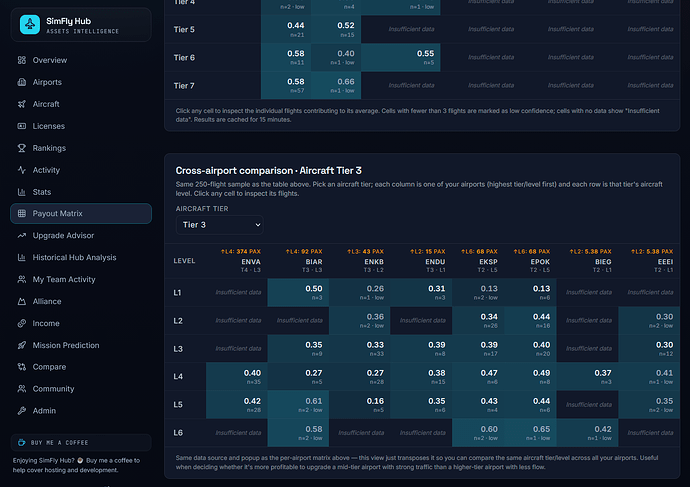690x487 pixels.
Task: Open the Aircraft Tier dropdown
Action: 220,225
